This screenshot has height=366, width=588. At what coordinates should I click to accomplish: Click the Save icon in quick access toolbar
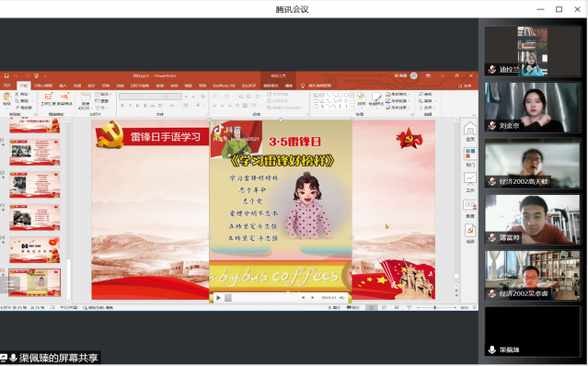(x=6, y=76)
